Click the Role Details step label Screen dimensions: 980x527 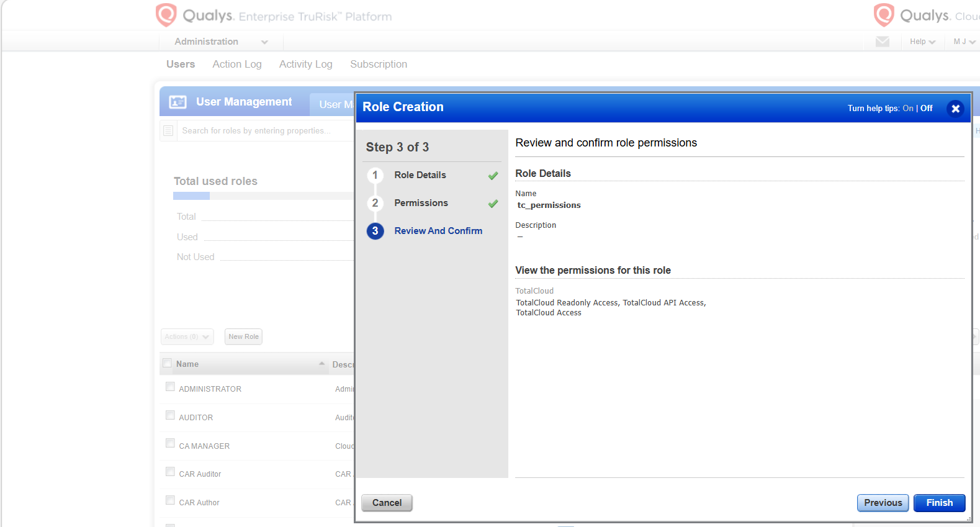(x=420, y=175)
